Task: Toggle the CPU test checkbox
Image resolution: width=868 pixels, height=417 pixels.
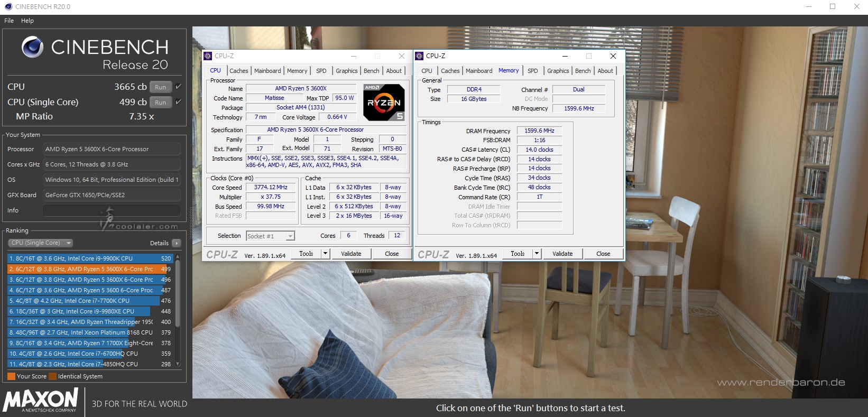Action: (x=178, y=87)
